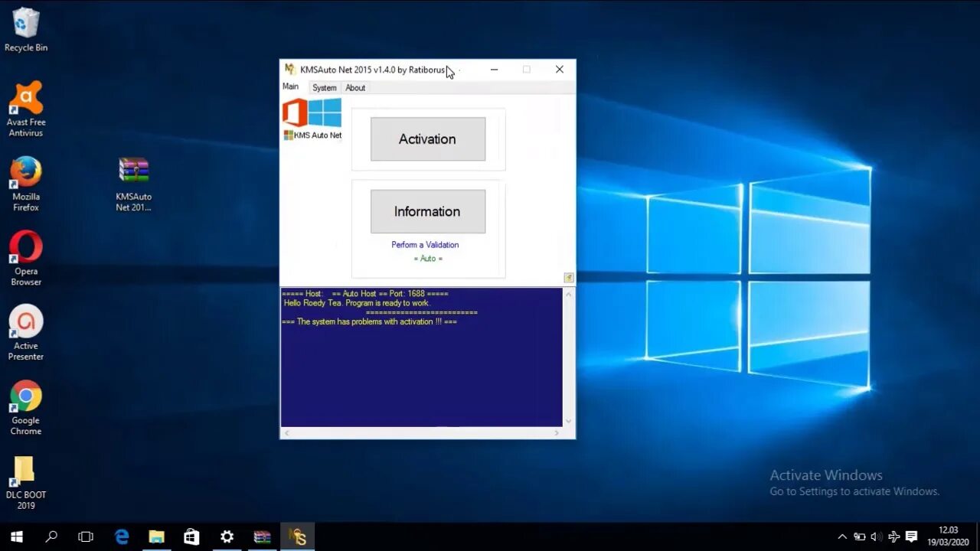Click the KMSAuto taskbar button
Screen dimensions: 980x551
point(297,537)
